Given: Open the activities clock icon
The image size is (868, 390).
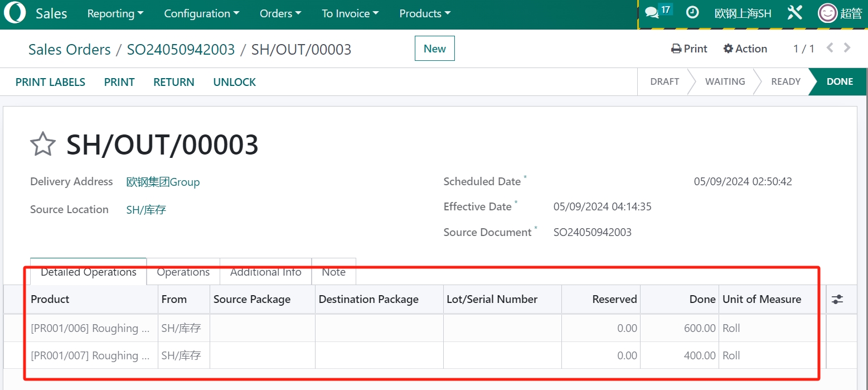Looking at the screenshot, I should coord(692,12).
